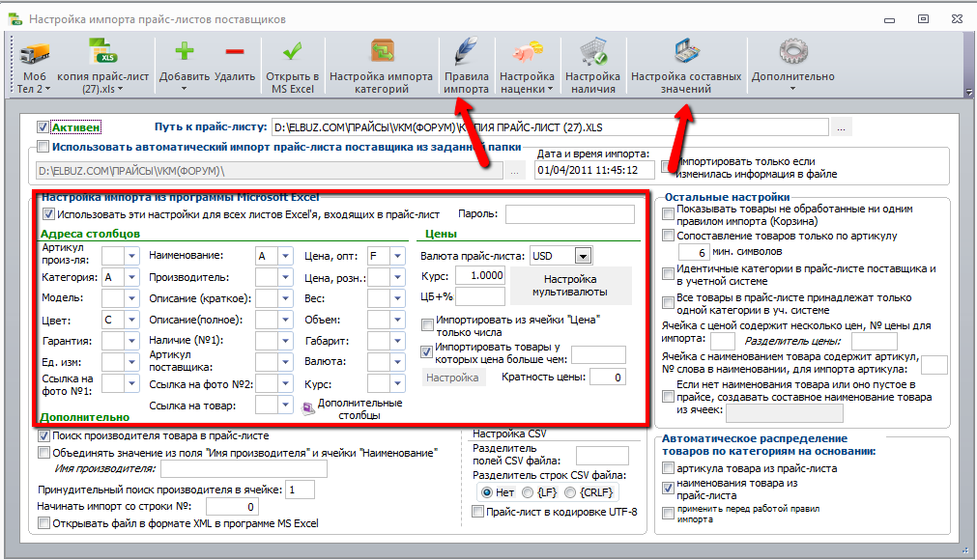Screen dimensions: 977x560
Task: Open 'Настройка импорта категорий' toolbar icon
Action: (382, 51)
